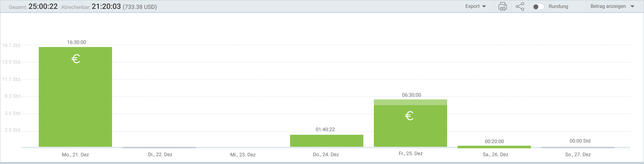Click the euro icon on Friday's bar
Screen dimensions: 644x164
pos(409,116)
